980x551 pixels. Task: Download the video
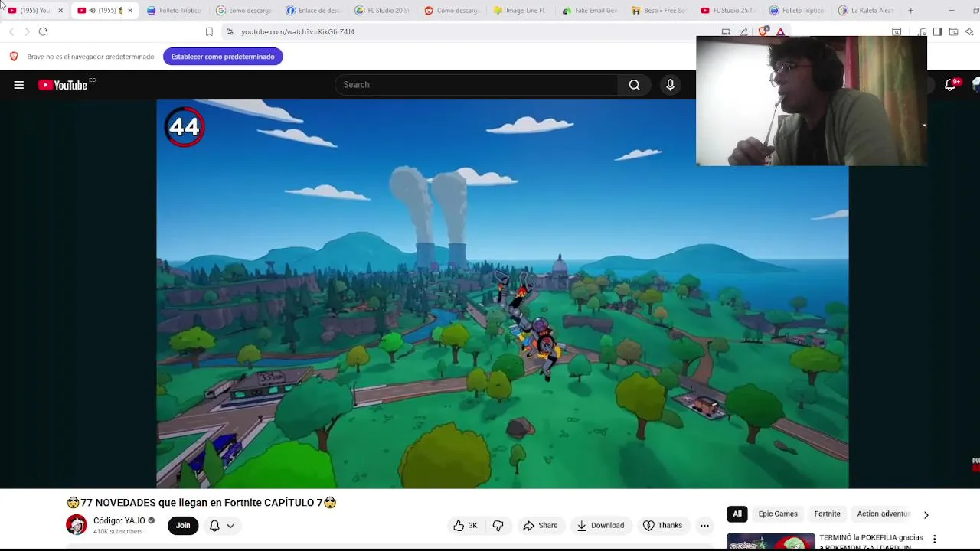(x=600, y=525)
